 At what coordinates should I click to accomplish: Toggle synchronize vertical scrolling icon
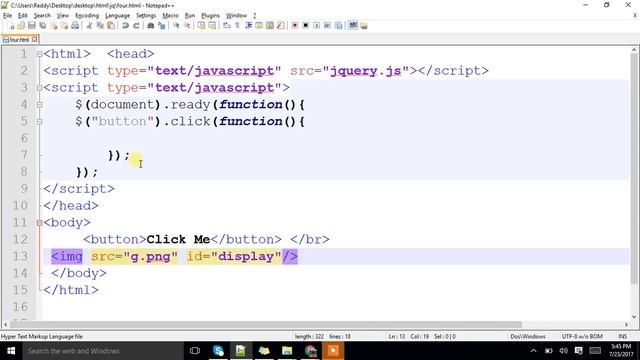point(202,26)
